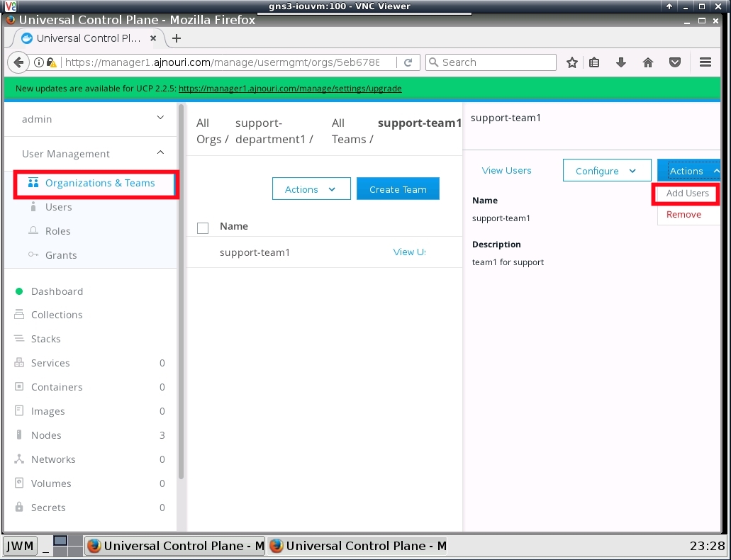Click the Create Team button

click(x=398, y=189)
